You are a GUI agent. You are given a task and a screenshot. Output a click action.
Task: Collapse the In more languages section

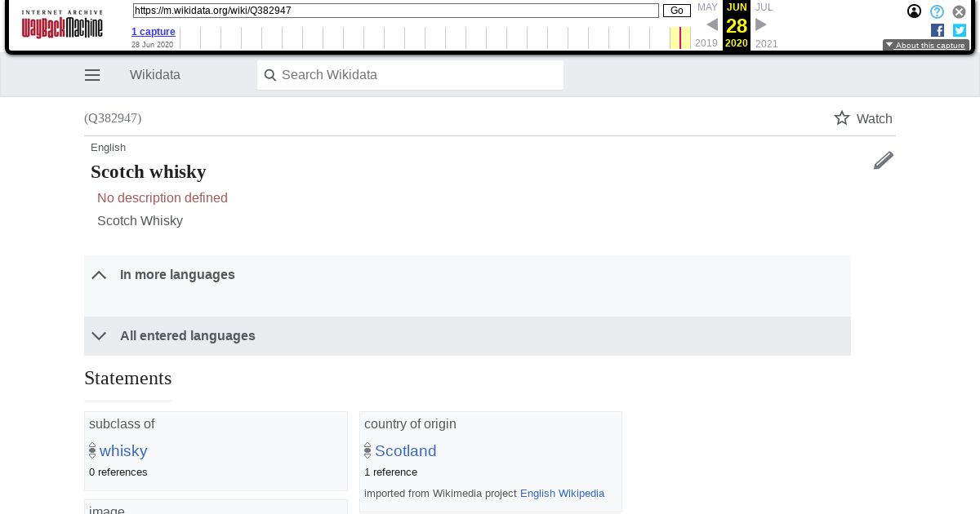467,275
